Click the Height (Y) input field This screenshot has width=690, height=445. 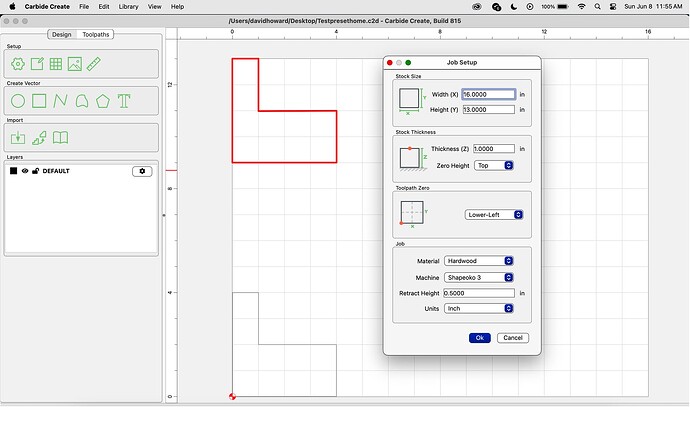pos(488,110)
